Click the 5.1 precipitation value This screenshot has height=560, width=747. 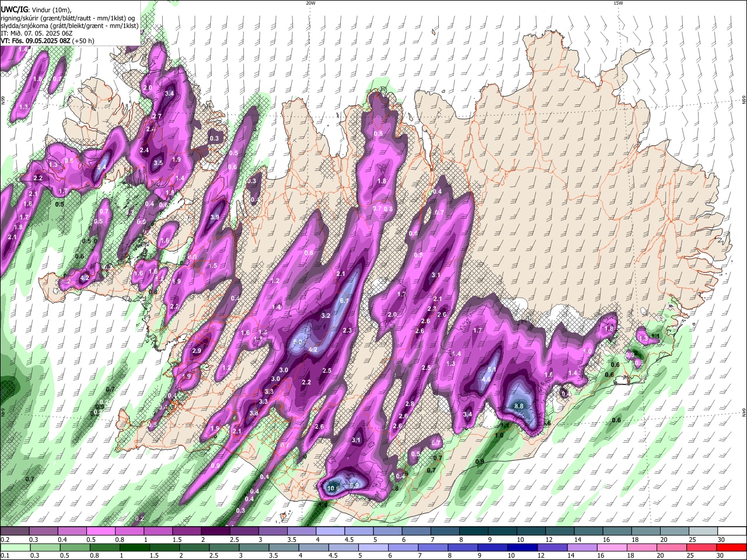click(491, 369)
